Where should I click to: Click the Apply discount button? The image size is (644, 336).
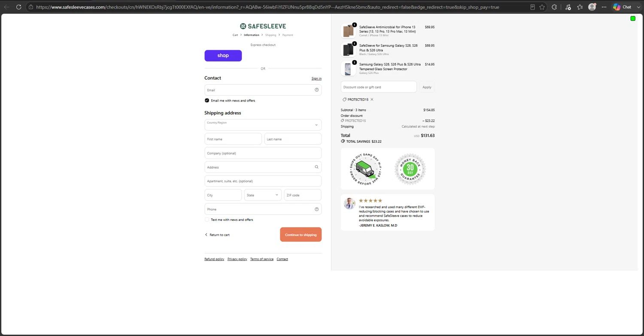click(427, 87)
